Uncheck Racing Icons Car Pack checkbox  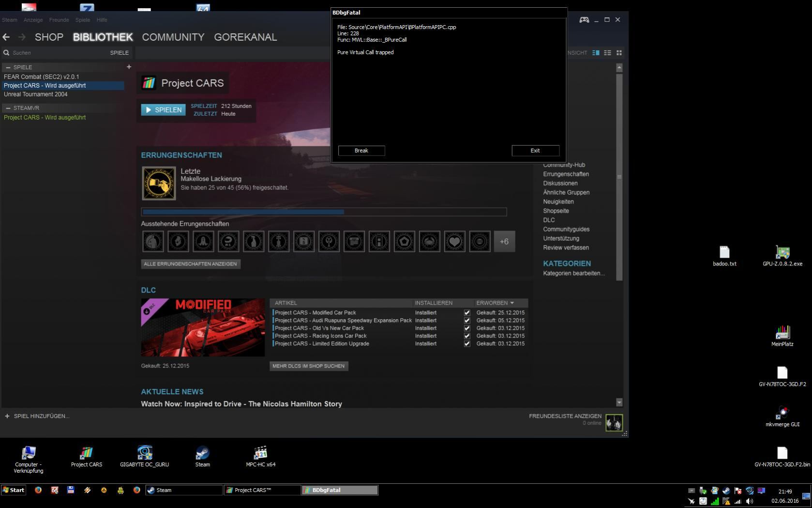pos(467,336)
